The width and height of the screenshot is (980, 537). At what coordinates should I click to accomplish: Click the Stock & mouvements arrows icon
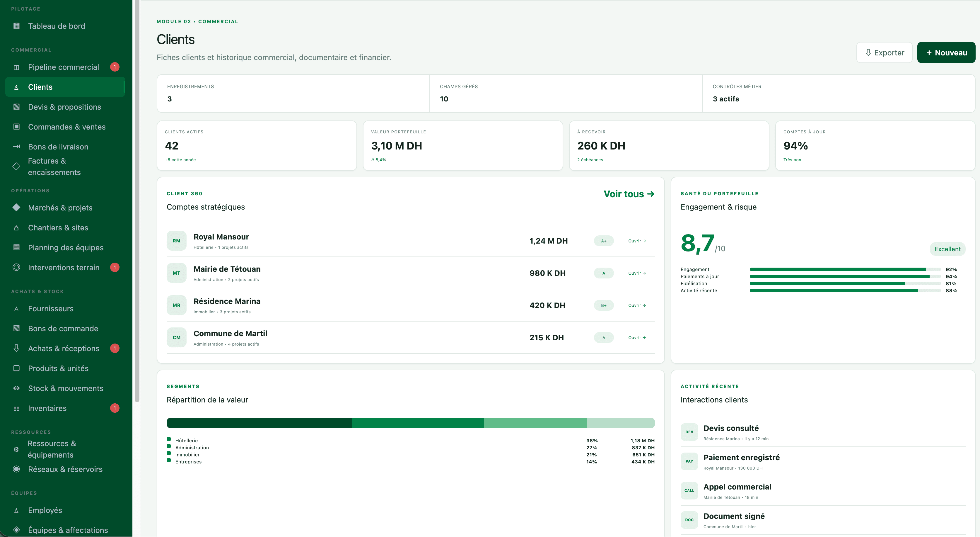(x=16, y=388)
